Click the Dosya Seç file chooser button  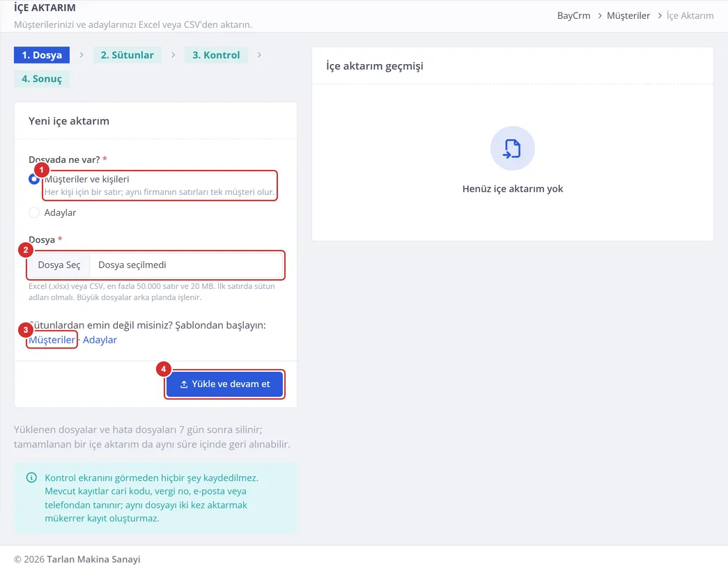pyautogui.click(x=59, y=265)
